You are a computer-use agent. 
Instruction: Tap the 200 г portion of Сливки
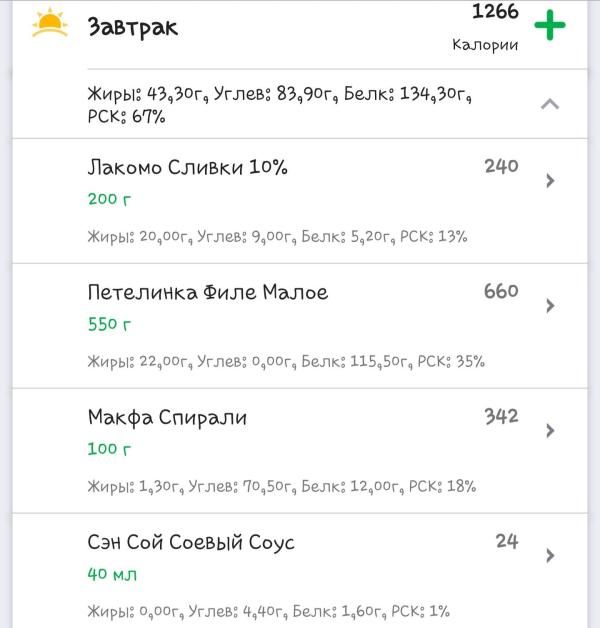tap(109, 199)
